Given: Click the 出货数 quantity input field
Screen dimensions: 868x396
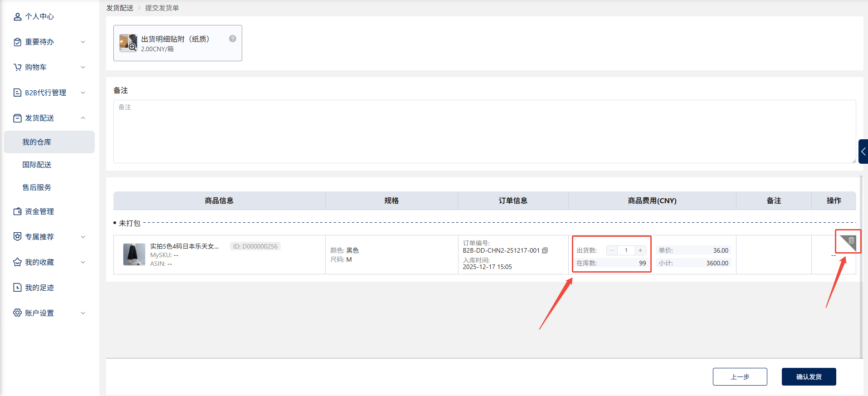Looking at the screenshot, I should [x=626, y=250].
